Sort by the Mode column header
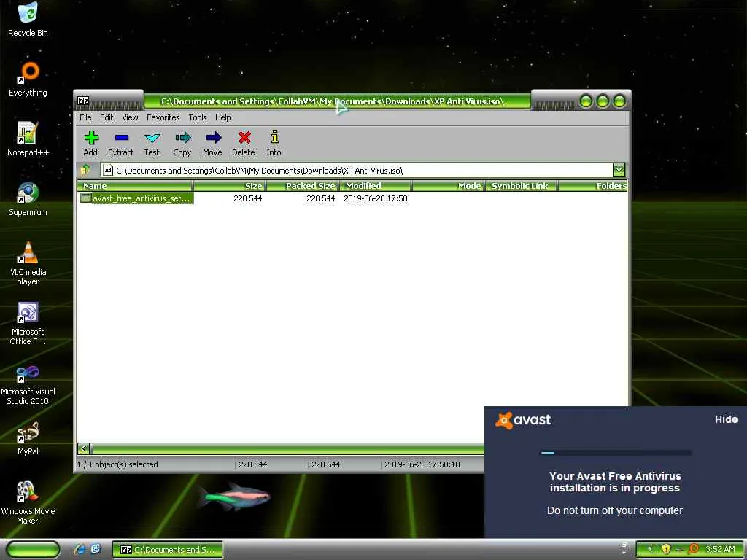Viewport: 747px width, 560px height. (x=449, y=186)
